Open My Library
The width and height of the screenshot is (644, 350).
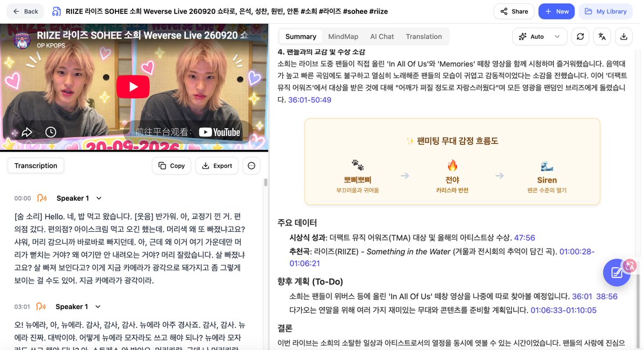point(605,11)
